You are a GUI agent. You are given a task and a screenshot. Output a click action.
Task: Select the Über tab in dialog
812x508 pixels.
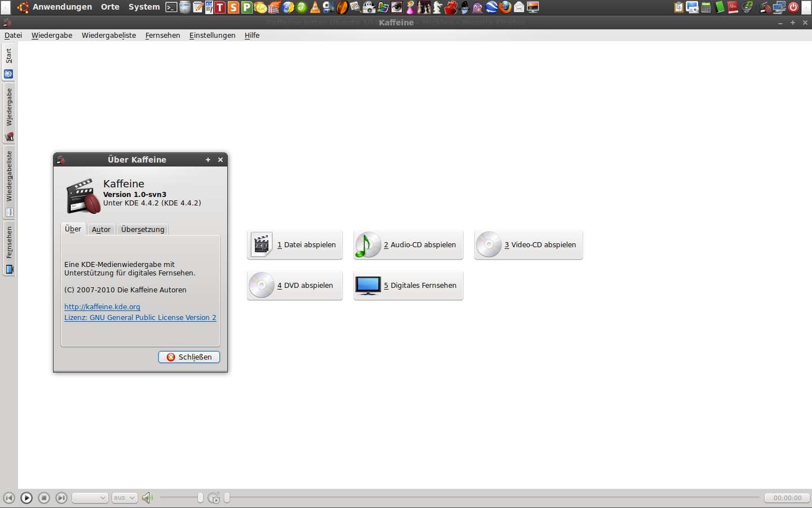(x=73, y=229)
